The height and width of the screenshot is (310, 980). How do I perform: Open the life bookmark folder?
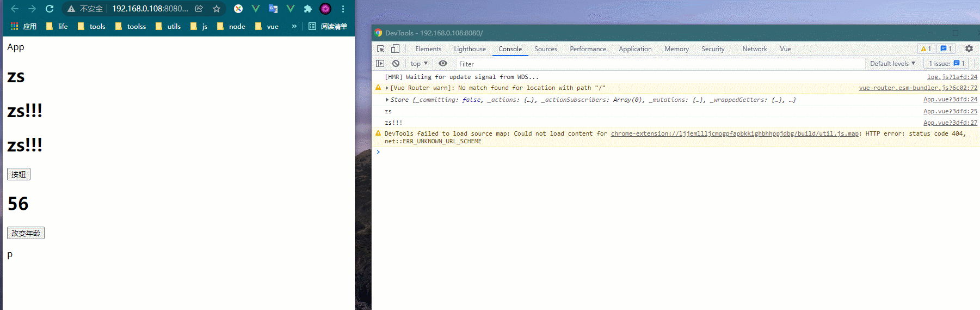57,26
